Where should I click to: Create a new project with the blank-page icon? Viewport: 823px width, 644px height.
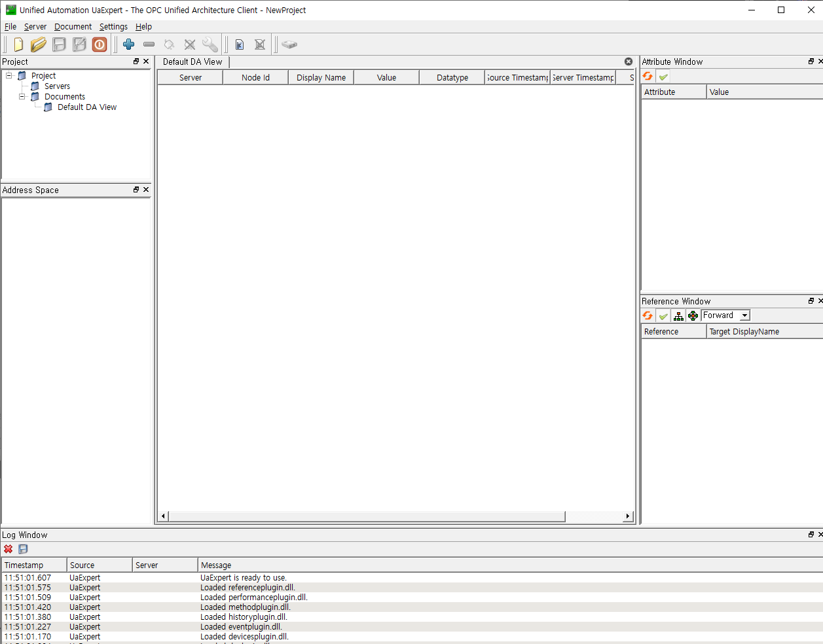pyautogui.click(x=18, y=45)
